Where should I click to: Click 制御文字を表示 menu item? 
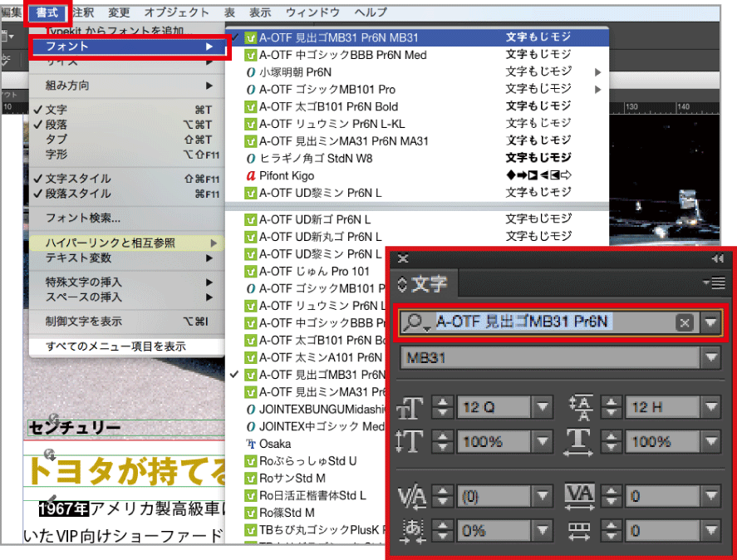(x=127, y=322)
